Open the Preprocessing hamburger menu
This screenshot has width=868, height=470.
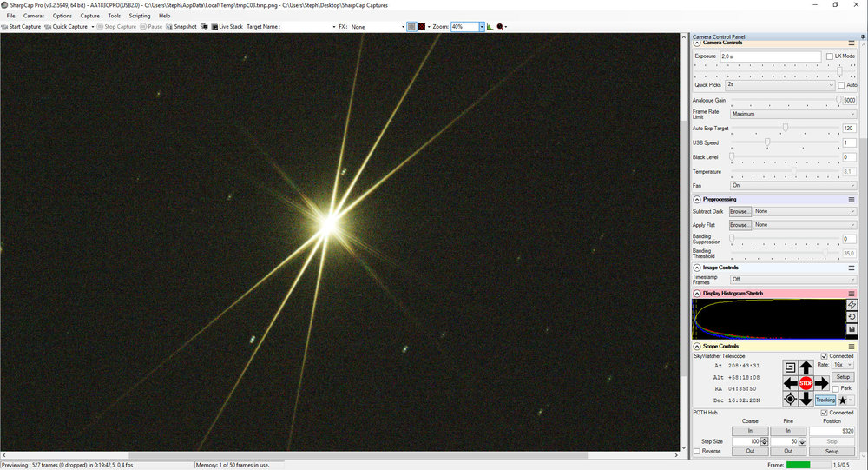tap(852, 200)
